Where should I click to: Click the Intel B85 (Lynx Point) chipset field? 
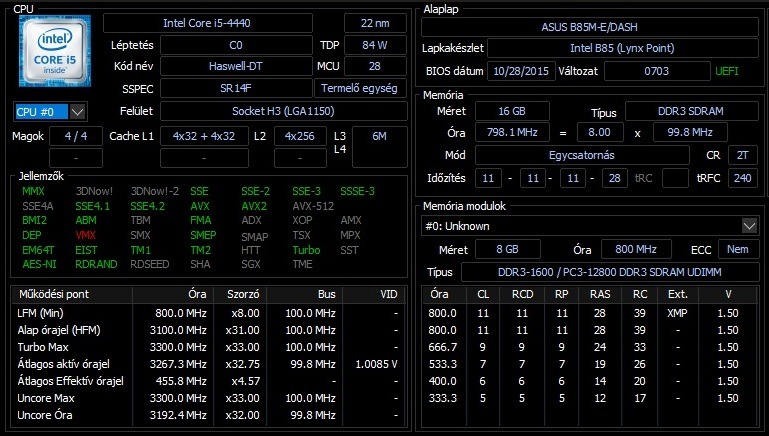(x=622, y=48)
